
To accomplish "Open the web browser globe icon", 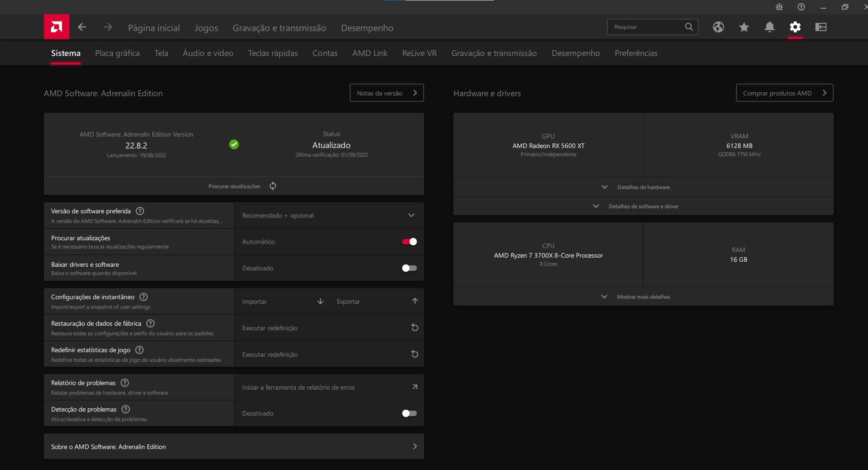I will (719, 27).
